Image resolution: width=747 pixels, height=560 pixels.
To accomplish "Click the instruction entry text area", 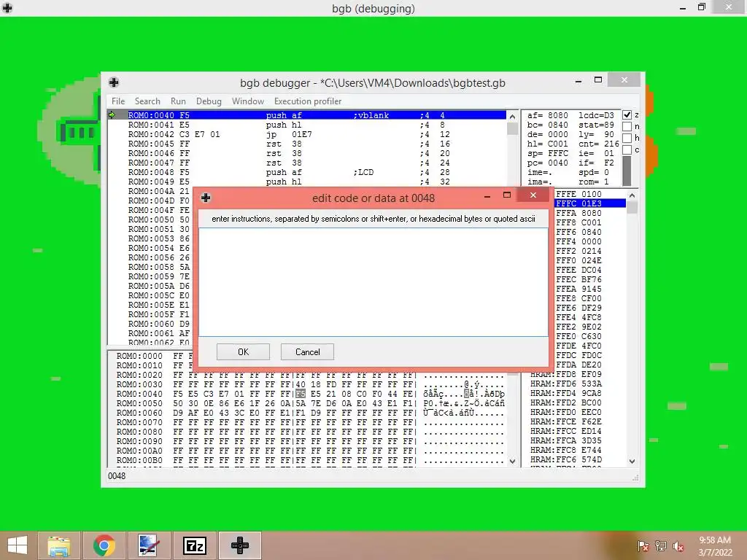I will coord(373,282).
